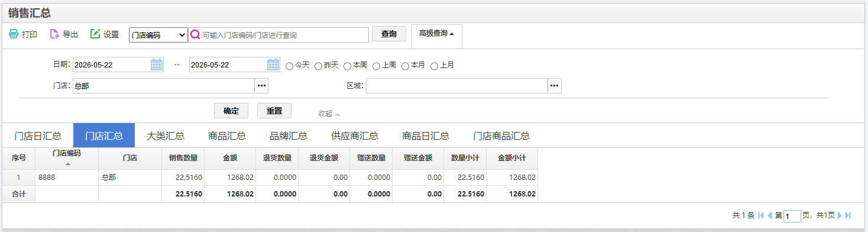The image size is (868, 232).
Task: Switch to the 门店汇总 tab
Action: click(104, 136)
